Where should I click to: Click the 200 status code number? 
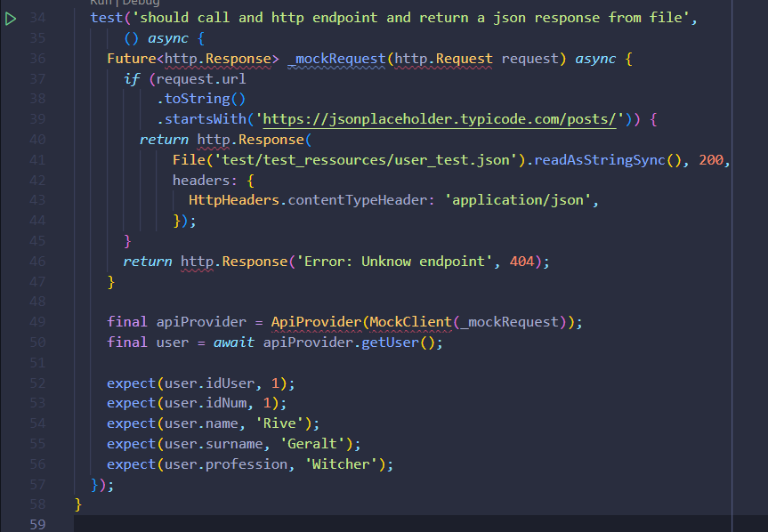coord(711,160)
